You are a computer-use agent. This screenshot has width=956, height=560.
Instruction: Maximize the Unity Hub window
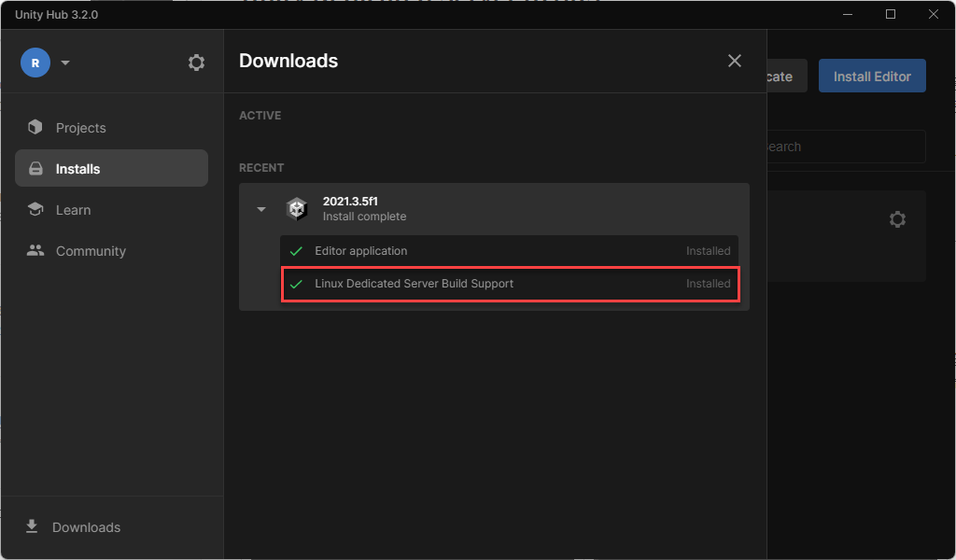coord(890,14)
